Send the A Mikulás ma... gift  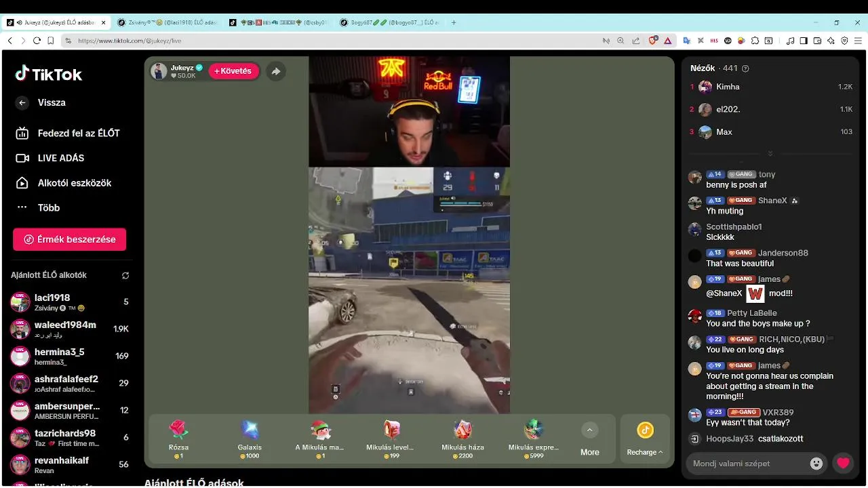[x=320, y=439]
